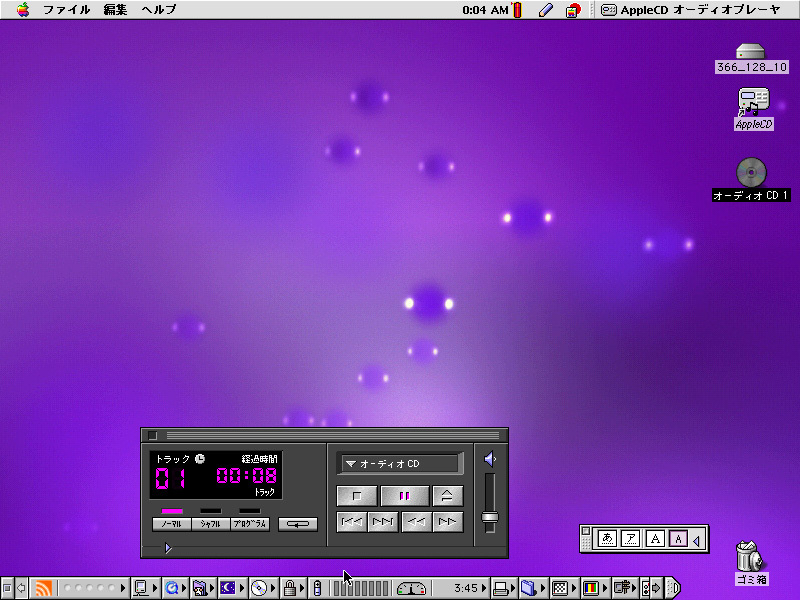Expand the track list disclosure triangle
This screenshot has width=800, height=600.
tap(167, 548)
